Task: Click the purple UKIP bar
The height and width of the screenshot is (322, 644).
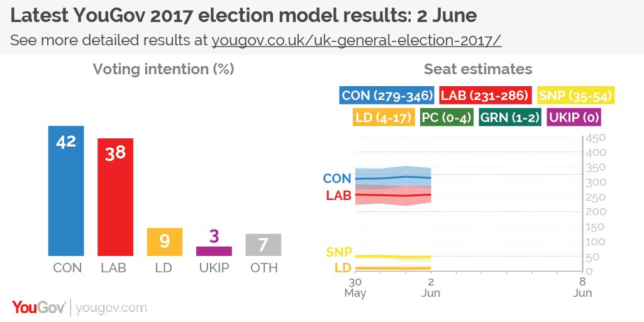Action: coord(214,252)
